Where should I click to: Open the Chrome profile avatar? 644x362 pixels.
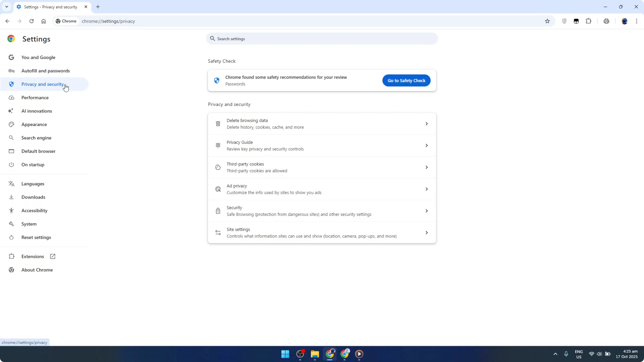click(x=625, y=21)
